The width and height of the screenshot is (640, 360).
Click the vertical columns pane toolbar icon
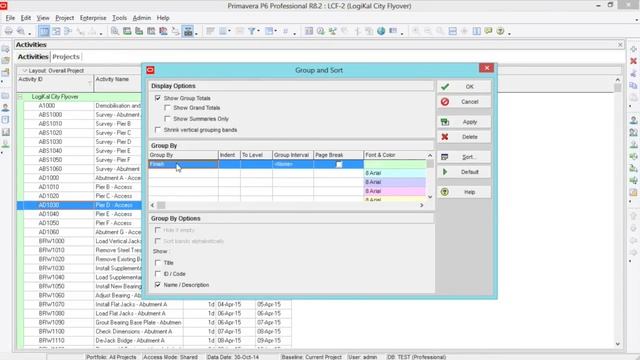click(476, 31)
